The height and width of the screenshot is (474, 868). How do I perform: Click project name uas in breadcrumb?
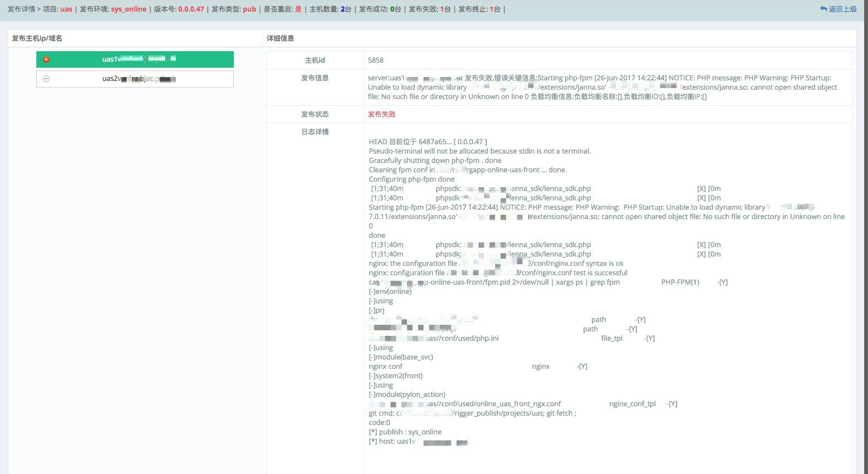(x=66, y=9)
